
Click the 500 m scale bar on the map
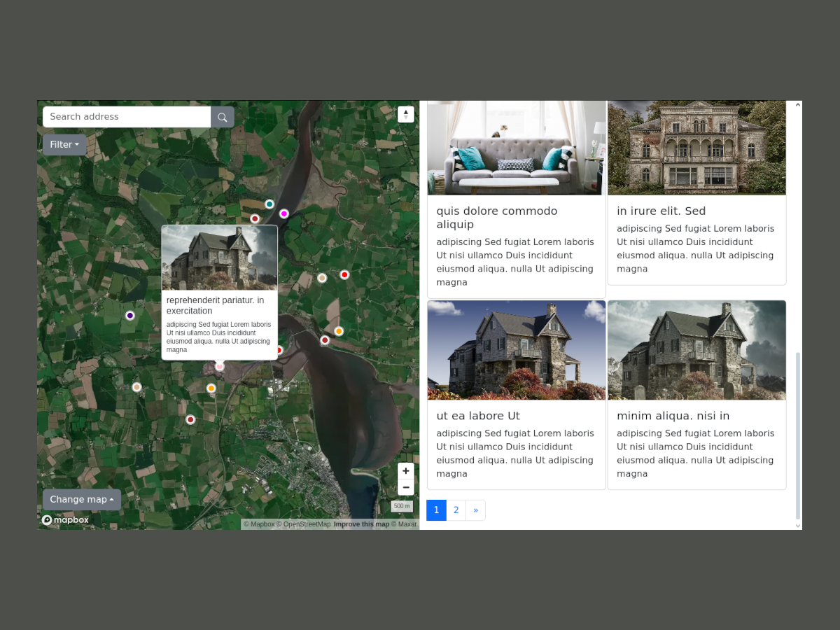click(401, 505)
